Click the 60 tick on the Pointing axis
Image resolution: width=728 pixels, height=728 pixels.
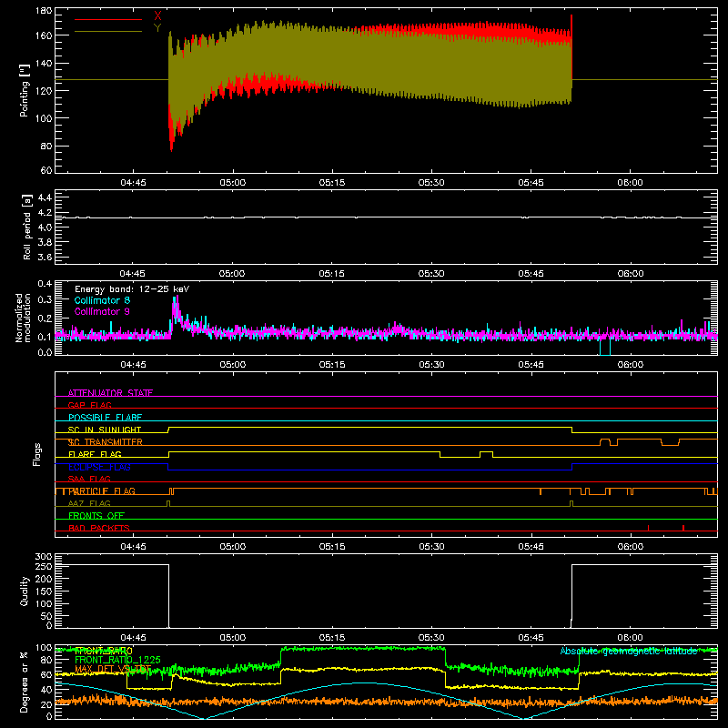tap(46, 170)
